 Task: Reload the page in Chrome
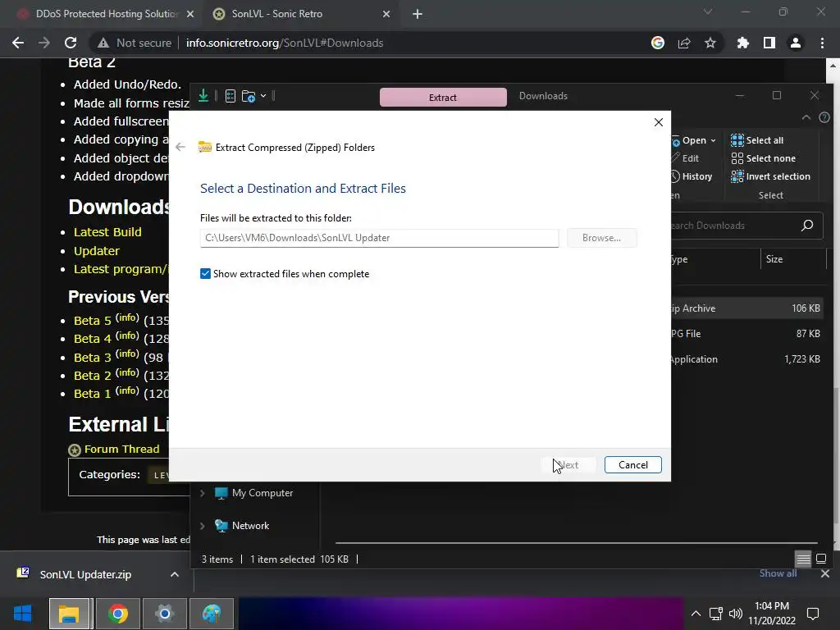(71, 43)
